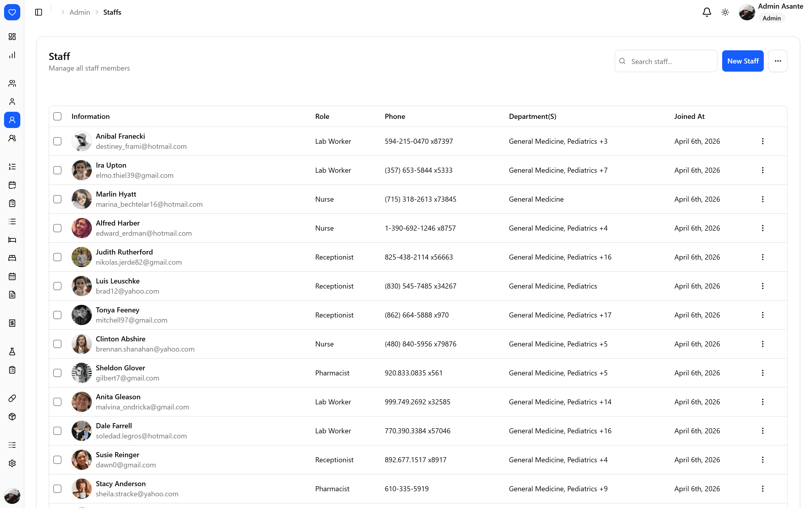Open row actions menu for Alfred Harber
812x508 pixels.
click(762, 228)
